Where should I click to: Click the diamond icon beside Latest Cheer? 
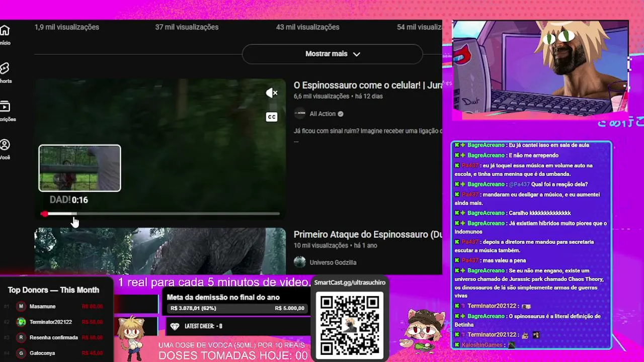[x=175, y=326]
